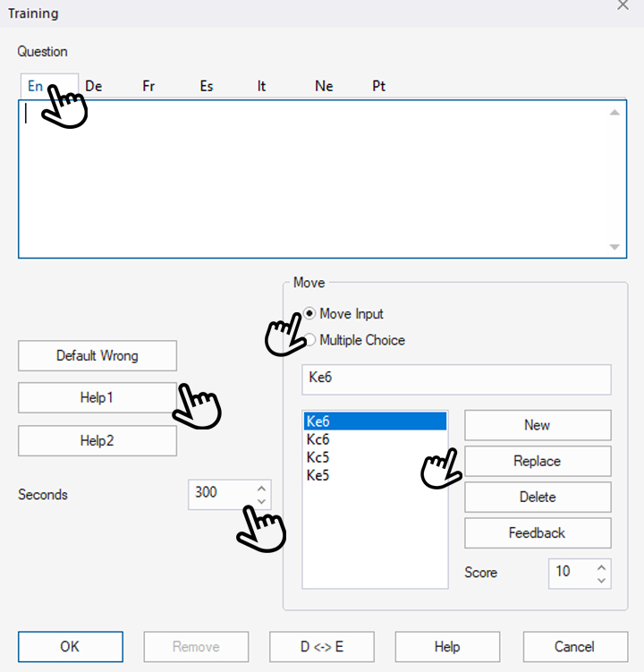
Task: Open the Fr language tab
Action: pos(149,86)
